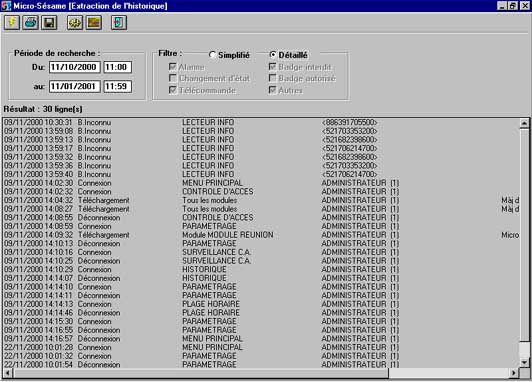Image resolution: width=532 pixels, height=382 pixels.
Task: Run the search with the lightning bolt icon
Action: pos(12,23)
